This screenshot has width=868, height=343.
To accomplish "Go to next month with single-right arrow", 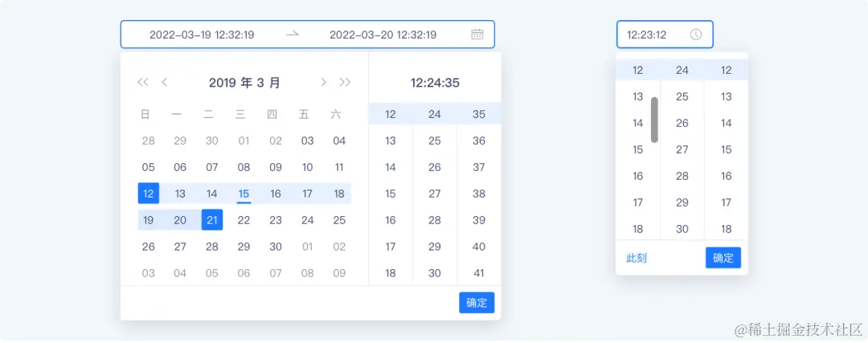I will click(324, 83).
